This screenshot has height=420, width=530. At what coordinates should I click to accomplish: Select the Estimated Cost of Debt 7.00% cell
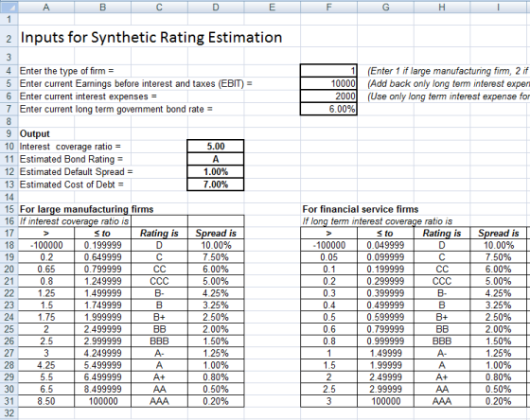pyautogui.click(x=216, y=184)
